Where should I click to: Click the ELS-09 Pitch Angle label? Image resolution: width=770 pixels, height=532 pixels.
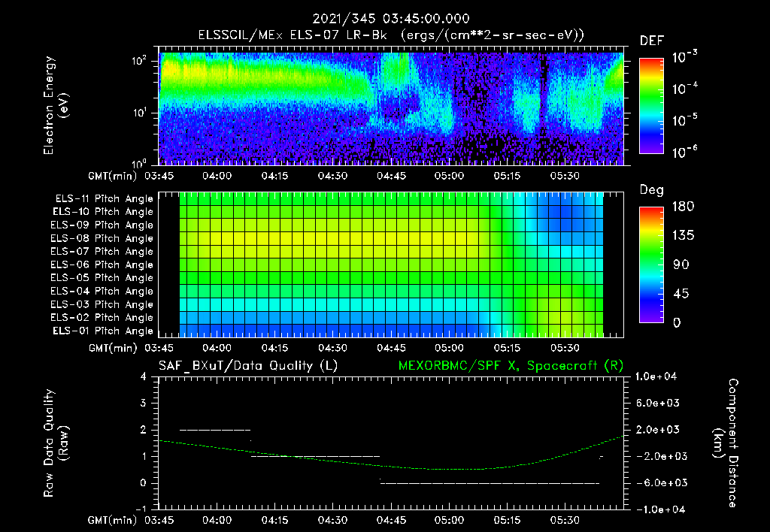tap(102, 225)
